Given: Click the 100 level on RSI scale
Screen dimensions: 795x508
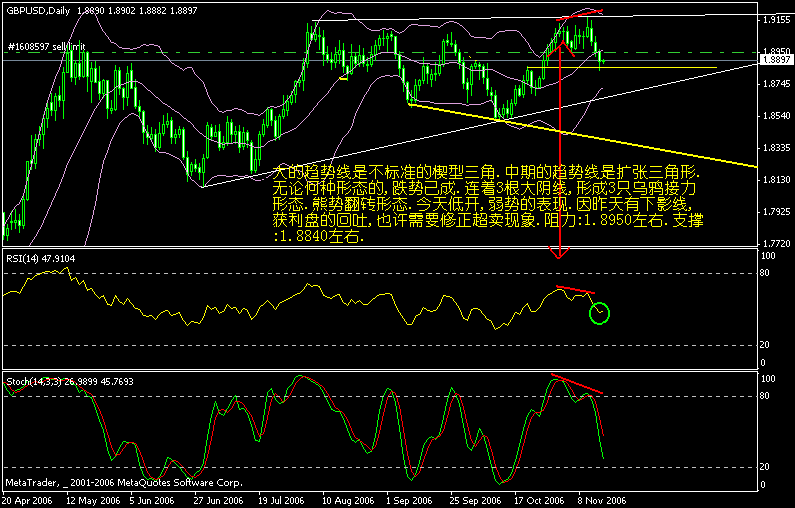Looking at the screenshot, I should (769, 256).
